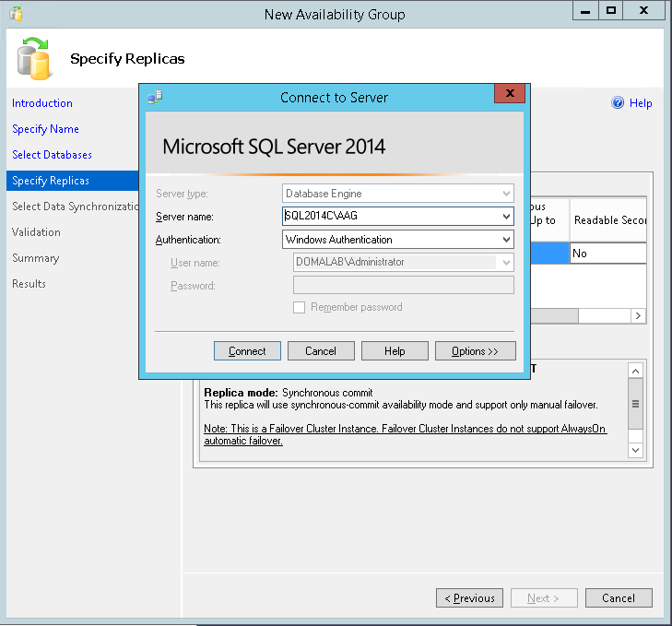
Task: Click Cancel in the wizard footer
Action: click(x=619, y=598)
